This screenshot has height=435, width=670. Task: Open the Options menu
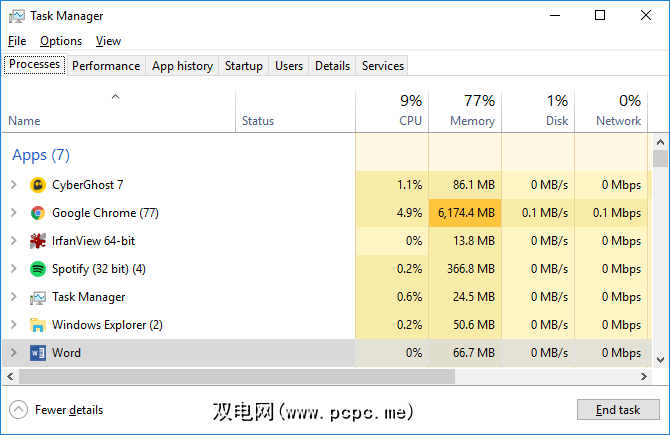pos(61,41)
